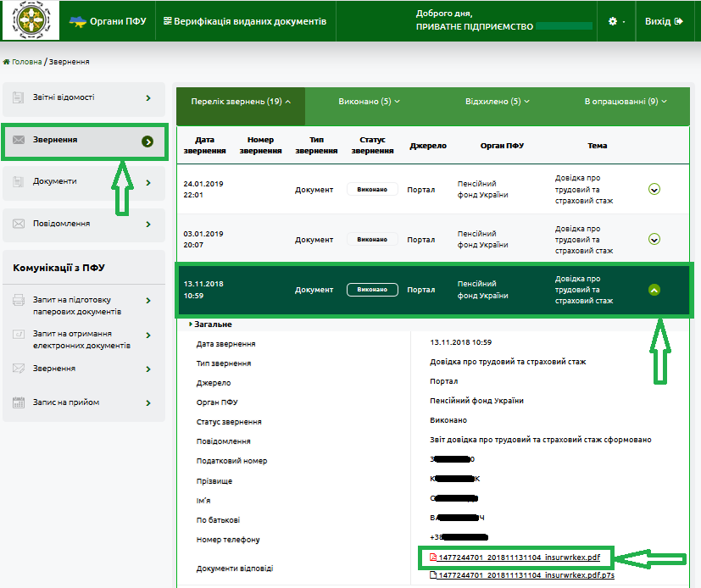Screen dimensions: 701x588
Task: Switch to the Виконано (5) tab
Action: pos(369,102)
